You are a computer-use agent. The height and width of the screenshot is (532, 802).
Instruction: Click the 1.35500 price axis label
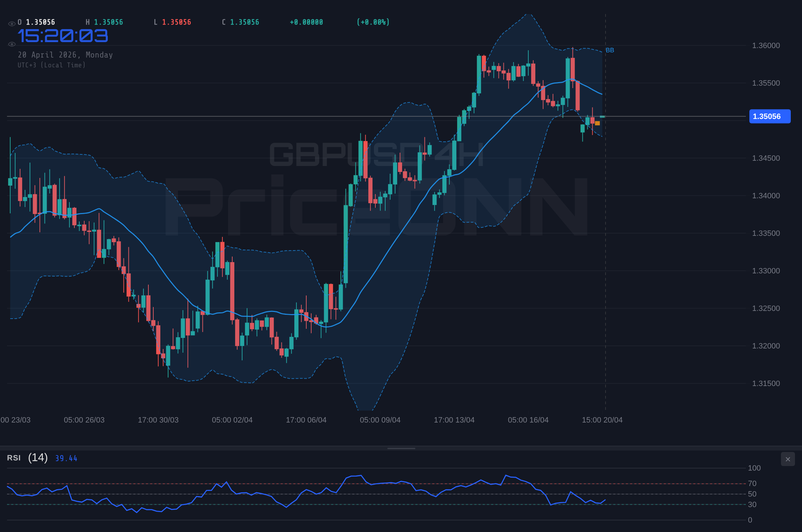pos(766,83)
